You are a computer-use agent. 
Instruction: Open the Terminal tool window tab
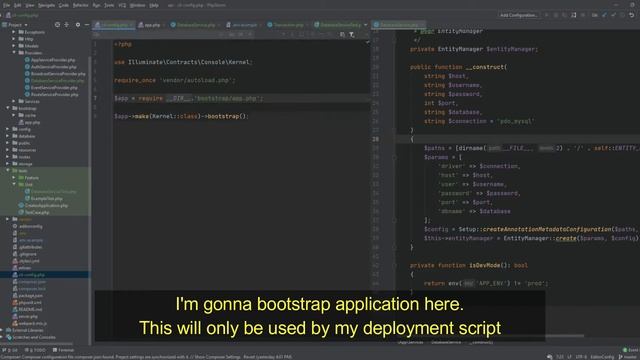pyautogui.click(x=64, y=350)
